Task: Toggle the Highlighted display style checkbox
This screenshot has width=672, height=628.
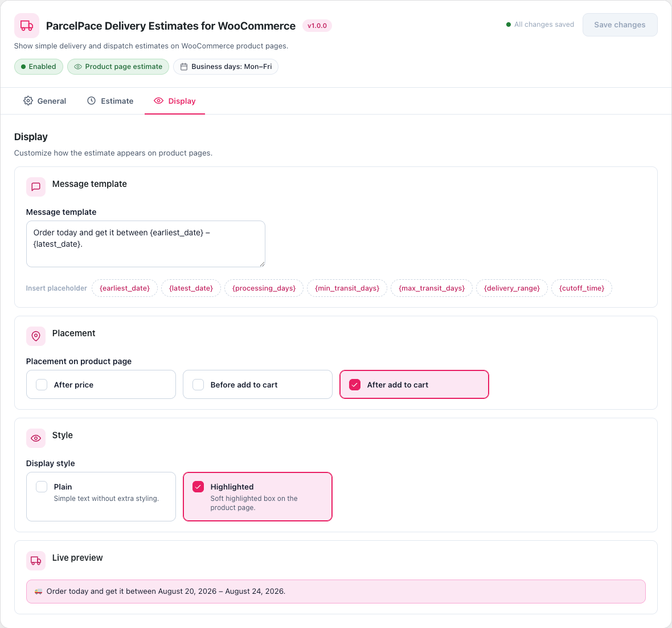Action: pyautogui.click(x=198, y=487)
